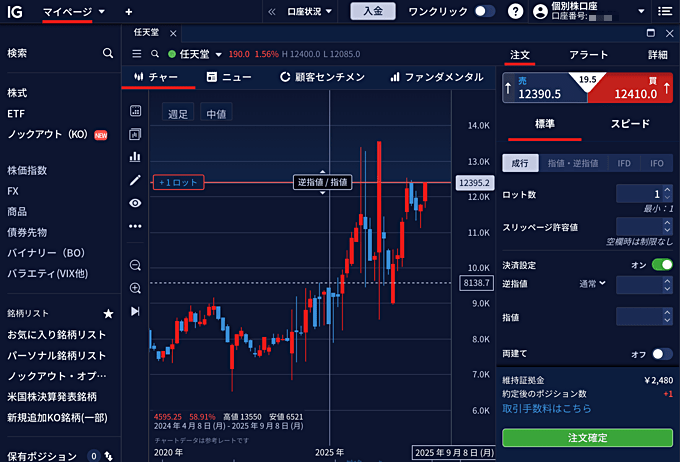This screenshot has height=462, width=680.
Task: Open chart timeframe calendar tool icon
Action: (135, 111)
